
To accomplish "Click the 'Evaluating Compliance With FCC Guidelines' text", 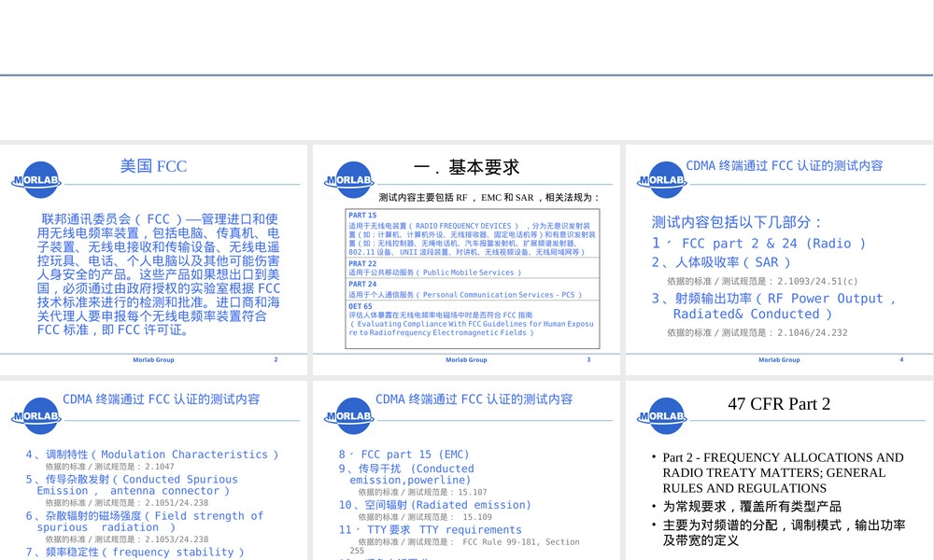I will click(x=471, y=329).
